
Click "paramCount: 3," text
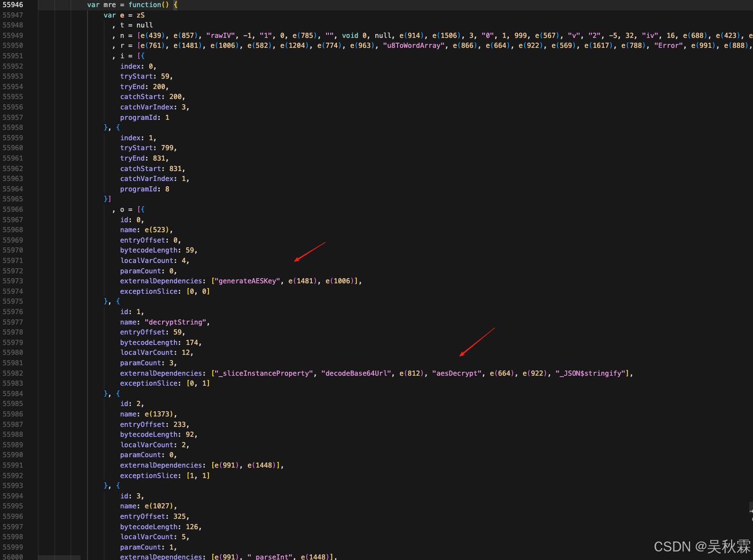coord(149,363)
